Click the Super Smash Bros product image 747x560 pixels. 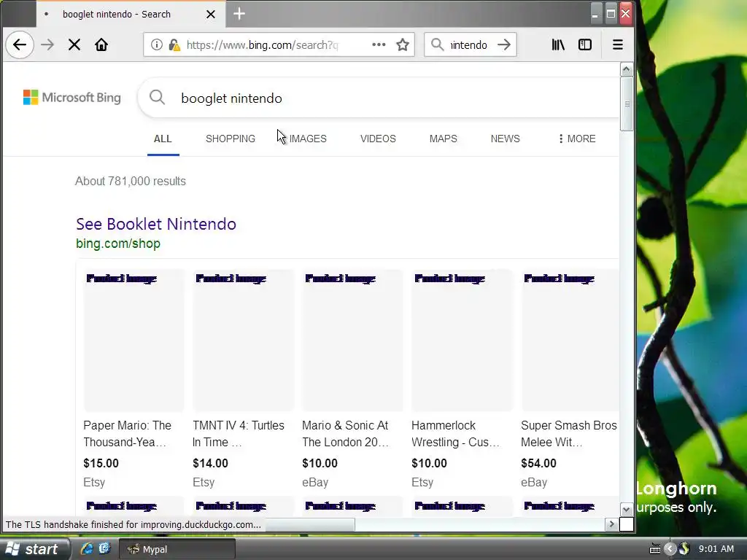pyautogui.click(x=570, y=340)
